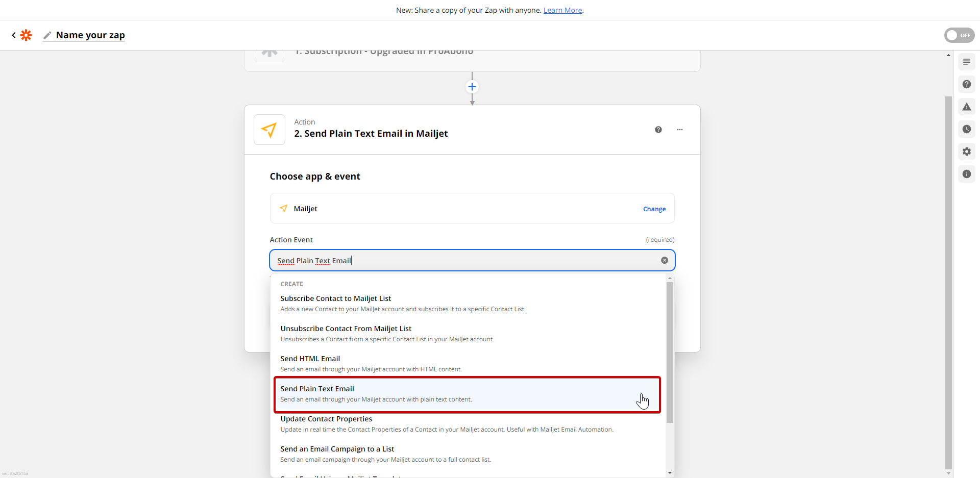Screen dimensions: 980x478
Task: Click the main page scrollbar thumb
Action: [x=948, y=282]
